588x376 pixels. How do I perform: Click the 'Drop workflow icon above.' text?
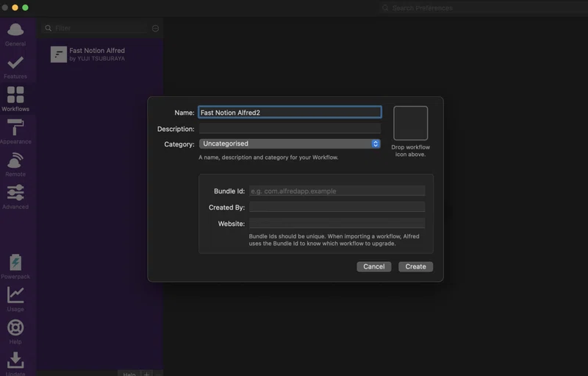click(x=411, y=151)
